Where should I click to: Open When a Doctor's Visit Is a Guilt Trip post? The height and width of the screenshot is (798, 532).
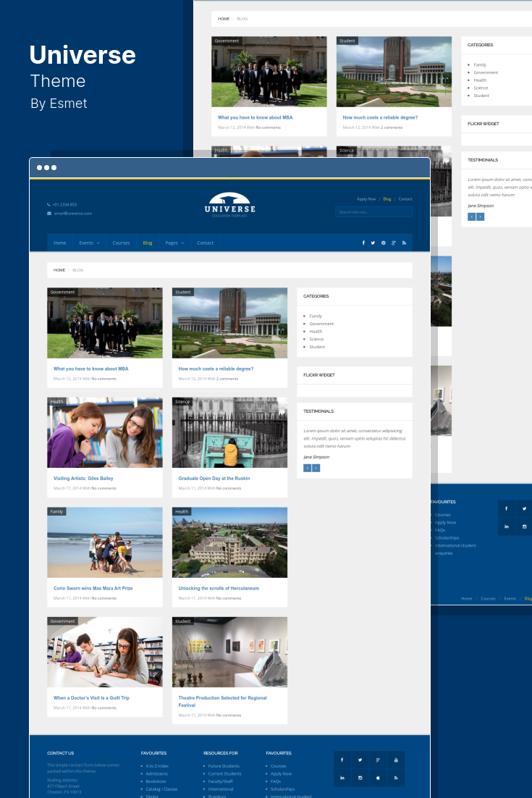tap(91, 698)
